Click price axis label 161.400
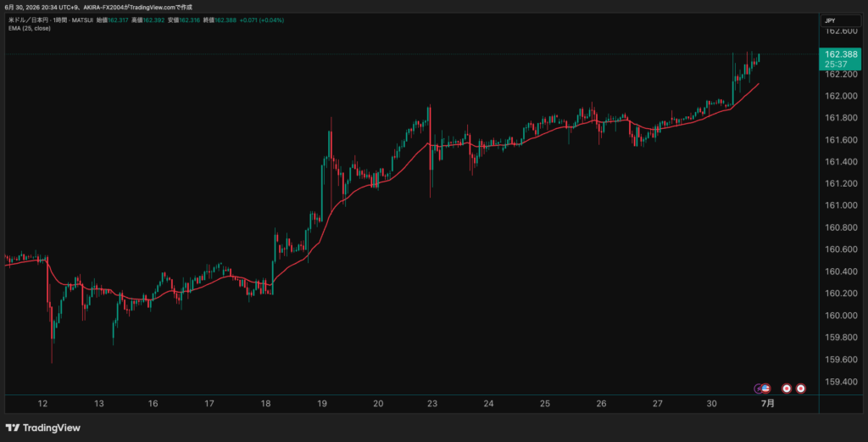This screenshot has height=442, width=868. coord(841,162)
